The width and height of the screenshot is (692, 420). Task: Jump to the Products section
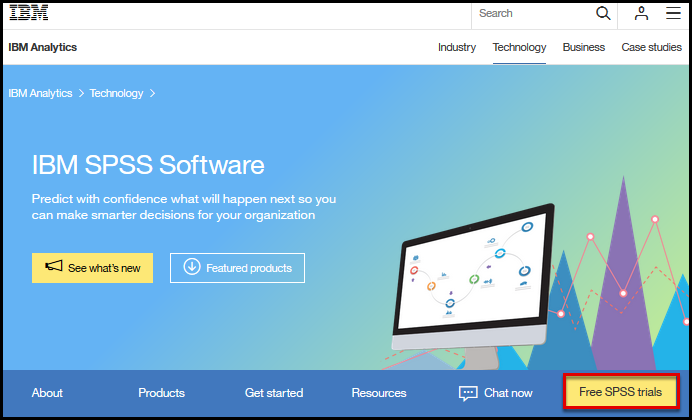coord(162,393)
